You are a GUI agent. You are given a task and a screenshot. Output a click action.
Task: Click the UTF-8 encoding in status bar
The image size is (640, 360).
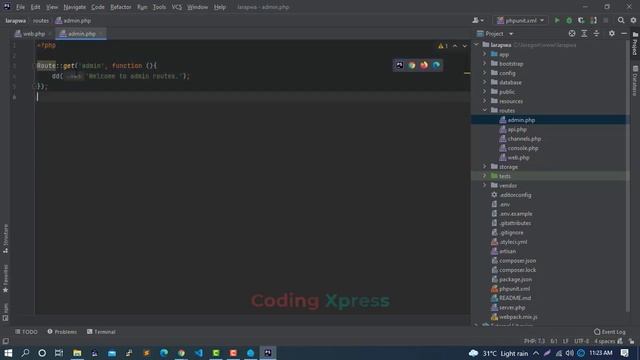tap(582, 341)
